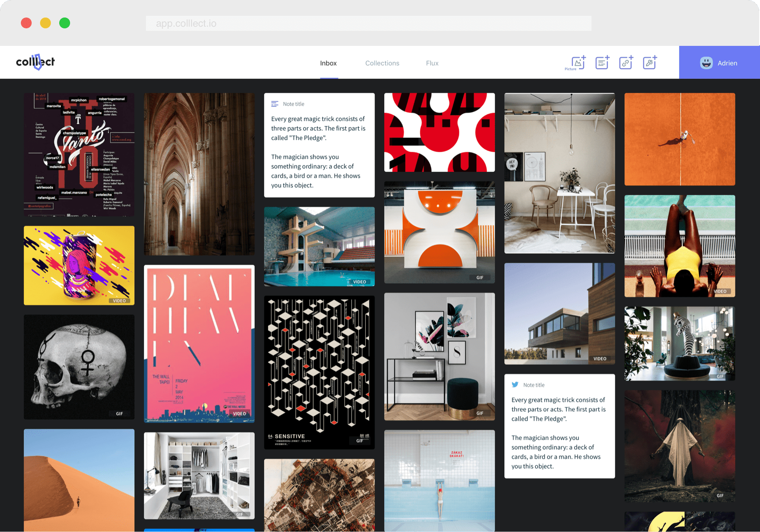Click the green macOS window button
Viewport: 760px width, 532px height.
click(65, 23)
